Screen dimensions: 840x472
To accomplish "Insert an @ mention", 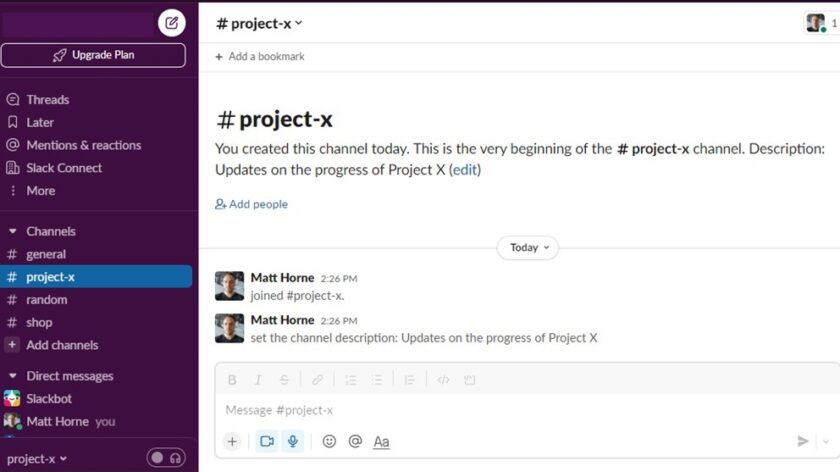I will click(355, 441).
